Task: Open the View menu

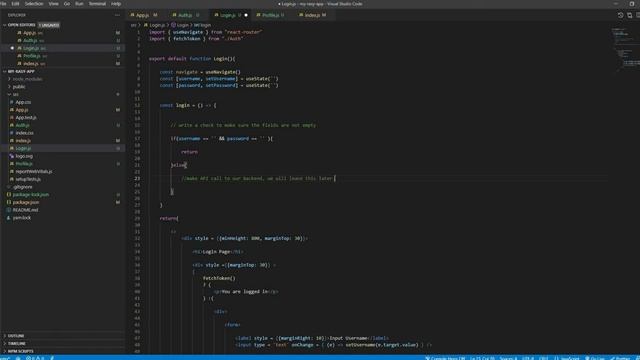Action: [53, 4]
